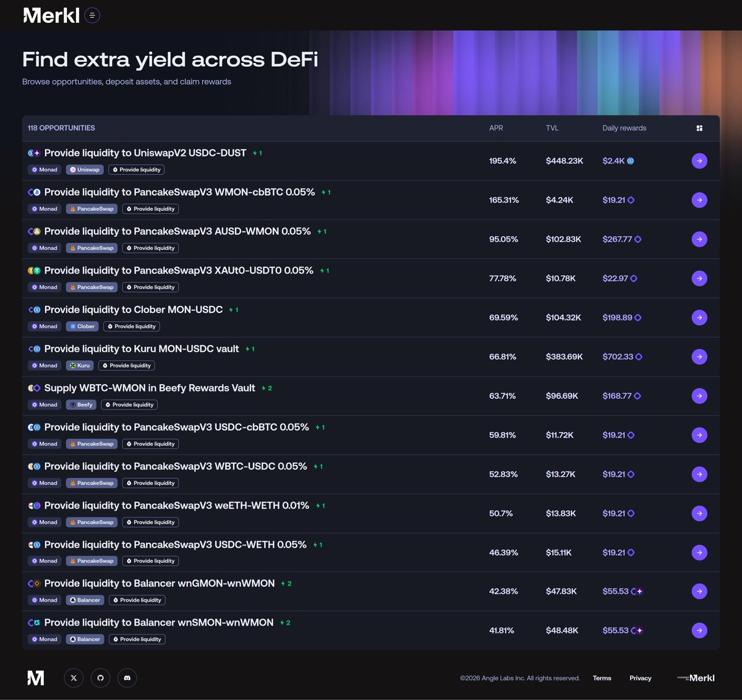Image resolution: width=742 pixels, height=700 pixels.
Task: Open Provide liquidity to Clober MON-USDC
Action: point(134,310)
